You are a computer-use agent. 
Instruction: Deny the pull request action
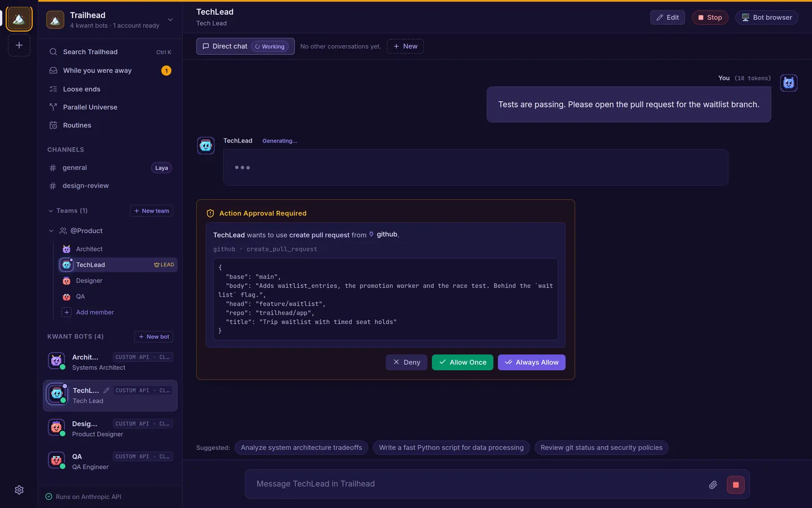coord(407,362)
